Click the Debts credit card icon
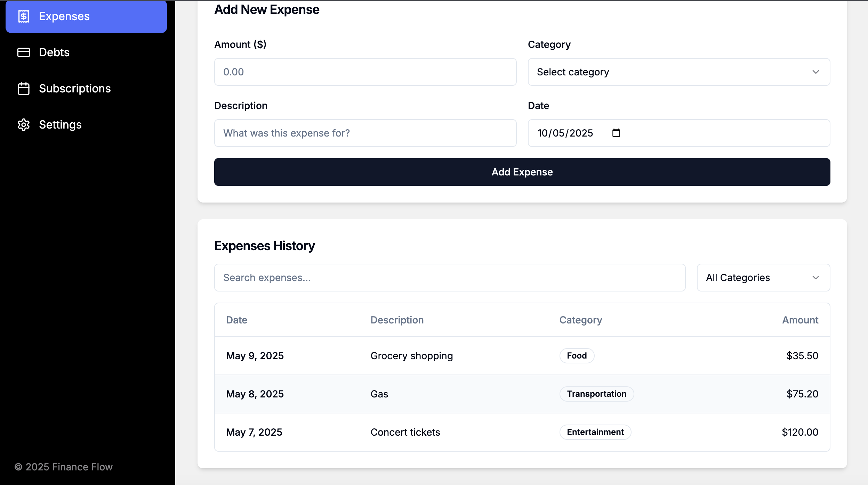Image resolution: width=868 pixels, height=485 pixels. tap(23, 52)
